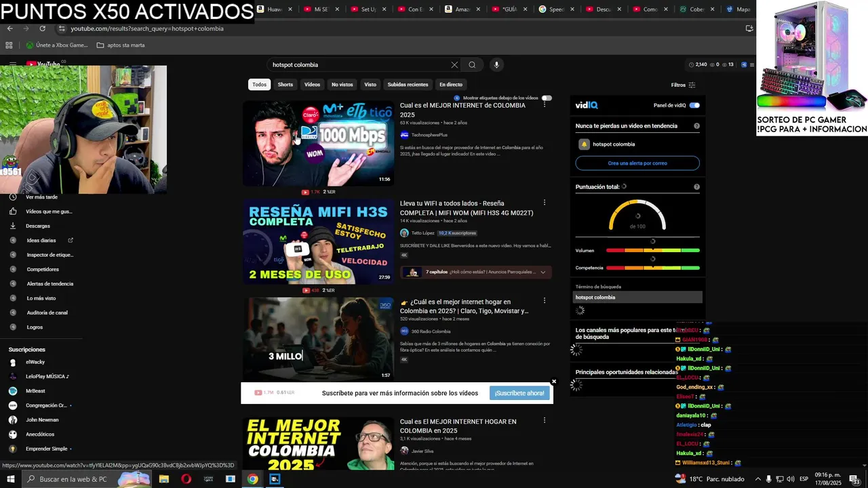Open three-dot menu for MEJOR INTERNET de COLOMBIA

pyautogui.click(x=544, y=105)
